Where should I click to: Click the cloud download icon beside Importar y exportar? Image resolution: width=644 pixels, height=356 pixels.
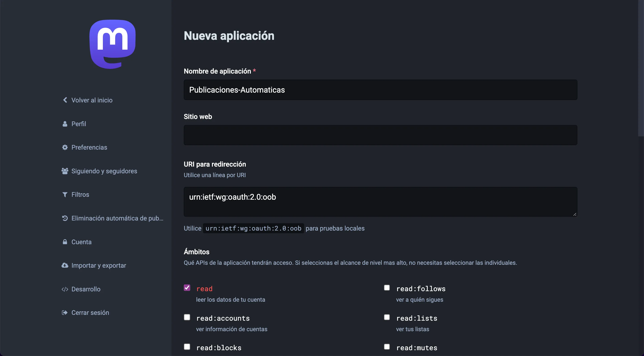(65, 265)
